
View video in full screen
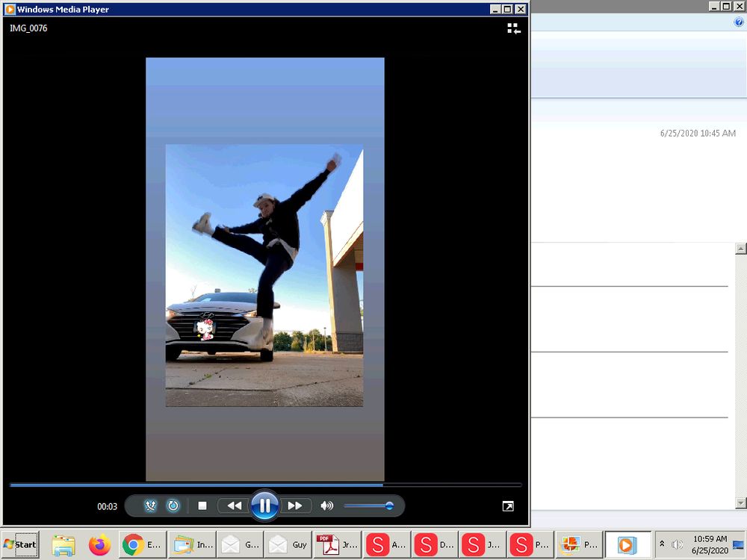(508, 506)
